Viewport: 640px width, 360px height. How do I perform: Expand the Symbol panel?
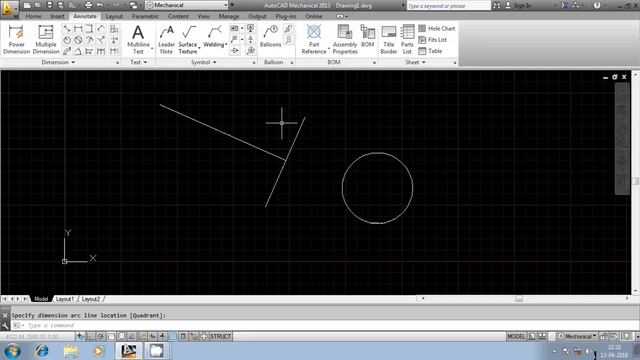(204, 62)
